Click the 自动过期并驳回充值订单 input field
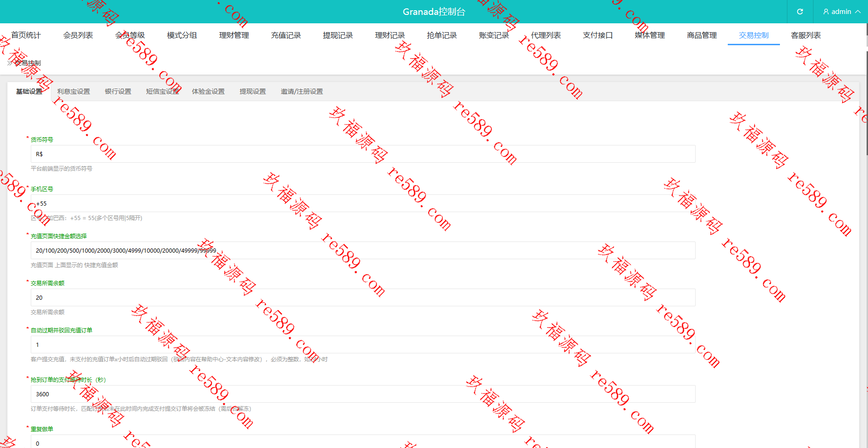This screenshot has width=868, height=448. [363, 345]
